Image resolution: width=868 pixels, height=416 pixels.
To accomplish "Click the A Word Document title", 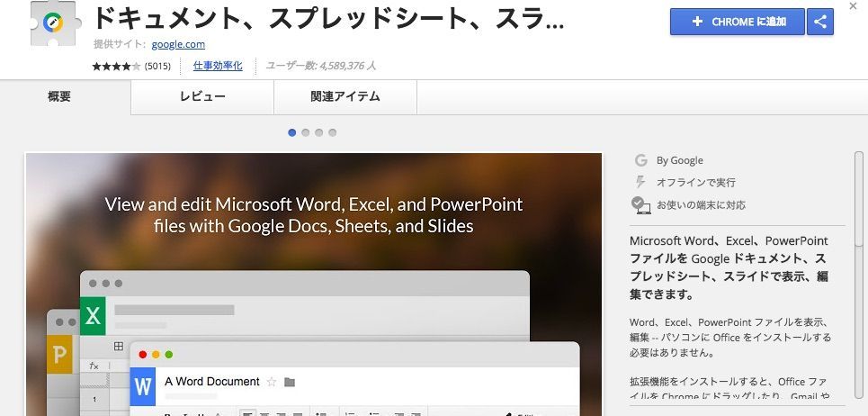I will [212, 382].
